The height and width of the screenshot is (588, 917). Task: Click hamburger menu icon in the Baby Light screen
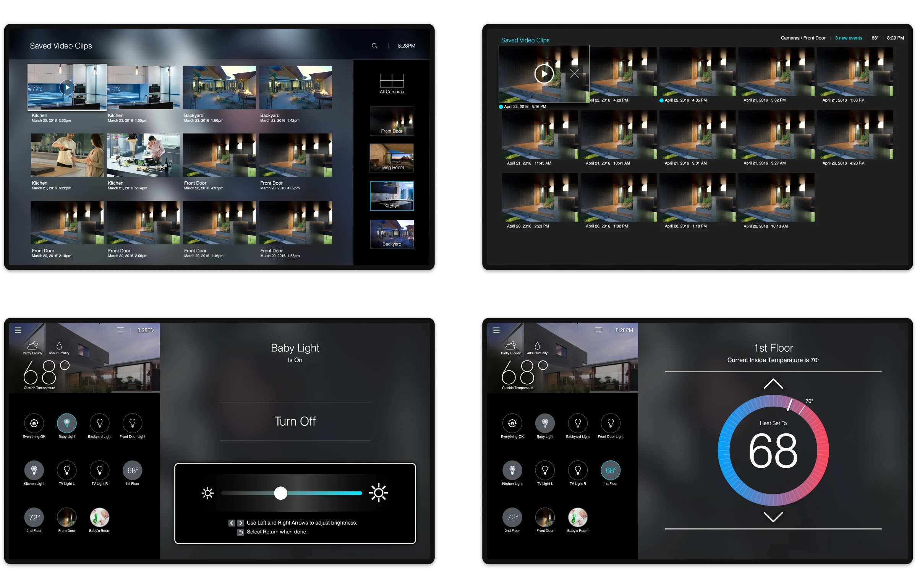tap(18, 330)
